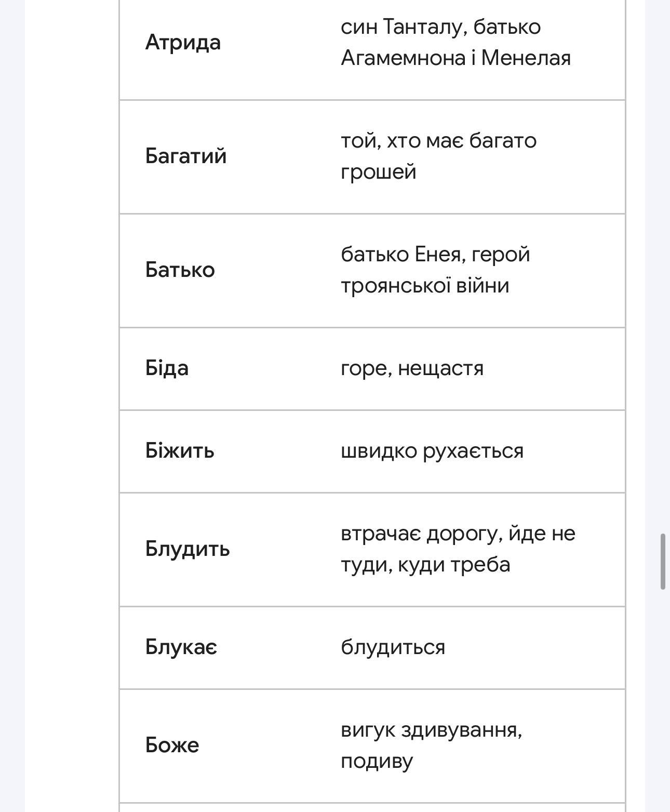The width and height of the screenshot is (670, 812).
Task: Click the word Менелая in first row
Action: pos(526,58)
